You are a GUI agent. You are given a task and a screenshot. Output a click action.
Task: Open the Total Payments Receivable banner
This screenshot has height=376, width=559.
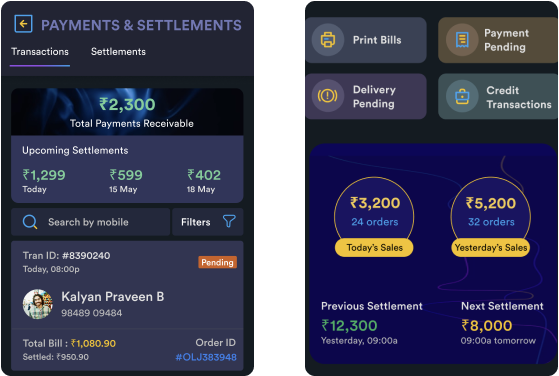(127, 112)
